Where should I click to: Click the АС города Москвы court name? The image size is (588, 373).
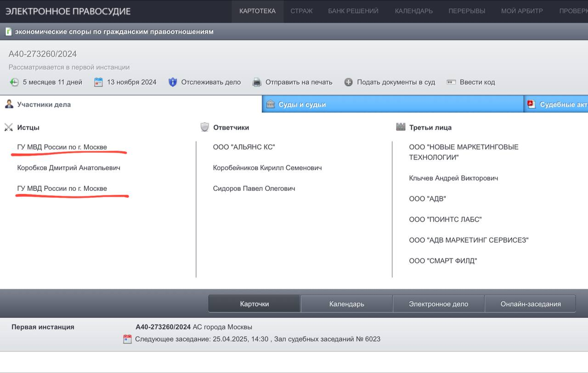click(x=222, y=327)
